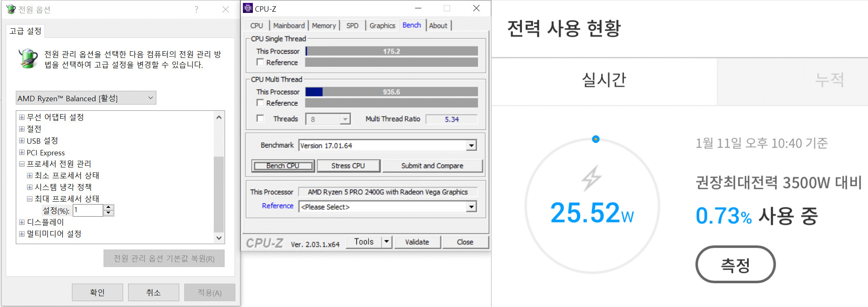Enable the Threads checkbox
This screenshot has height=307, width=868.
pos(260,118)
